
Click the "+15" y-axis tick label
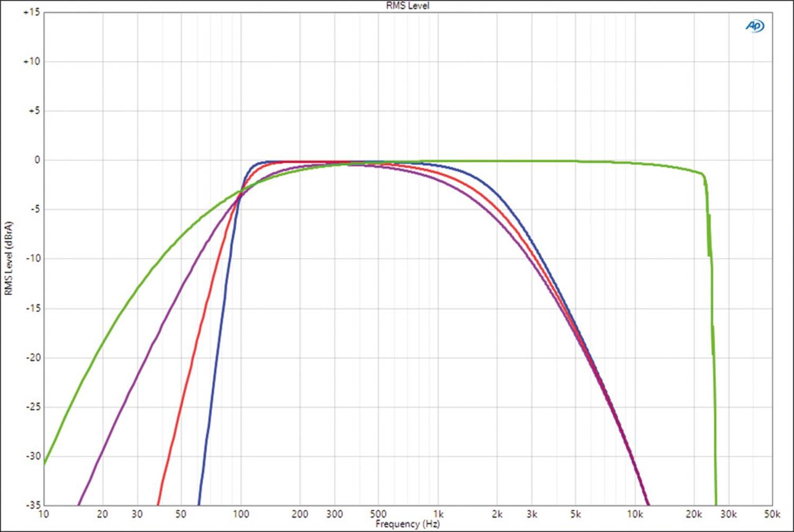[31, 12]
